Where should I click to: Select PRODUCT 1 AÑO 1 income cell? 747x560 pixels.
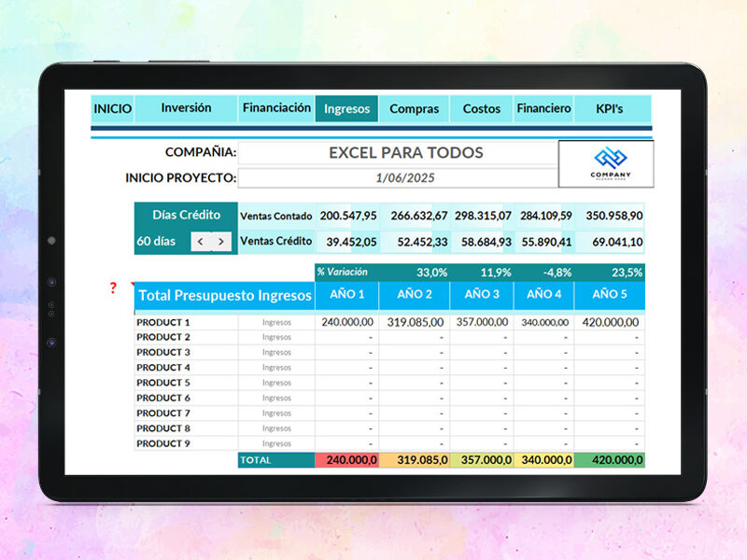346,322
